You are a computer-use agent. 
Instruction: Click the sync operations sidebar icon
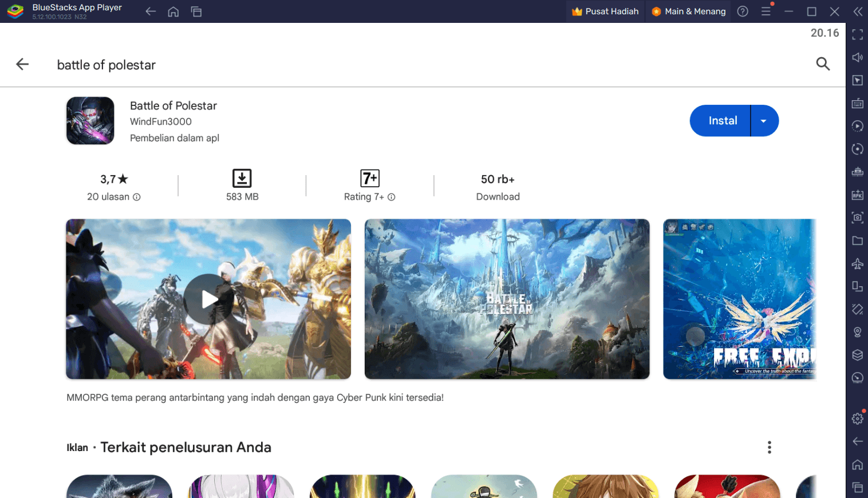857,149
